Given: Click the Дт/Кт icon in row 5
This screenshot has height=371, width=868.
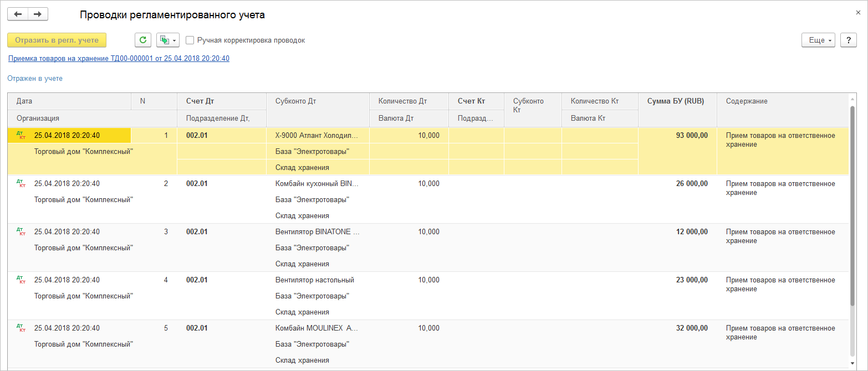Looking at the screenshot, I should (21, 328).
